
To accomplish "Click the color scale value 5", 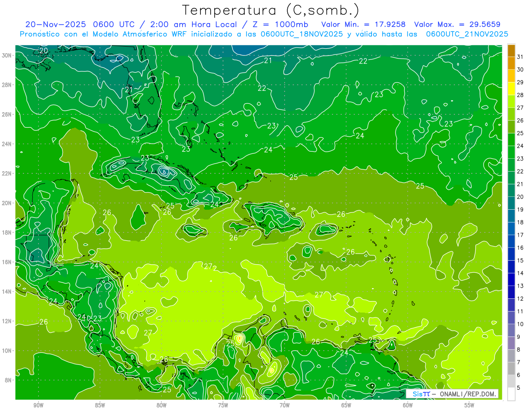I will (519, 388).
